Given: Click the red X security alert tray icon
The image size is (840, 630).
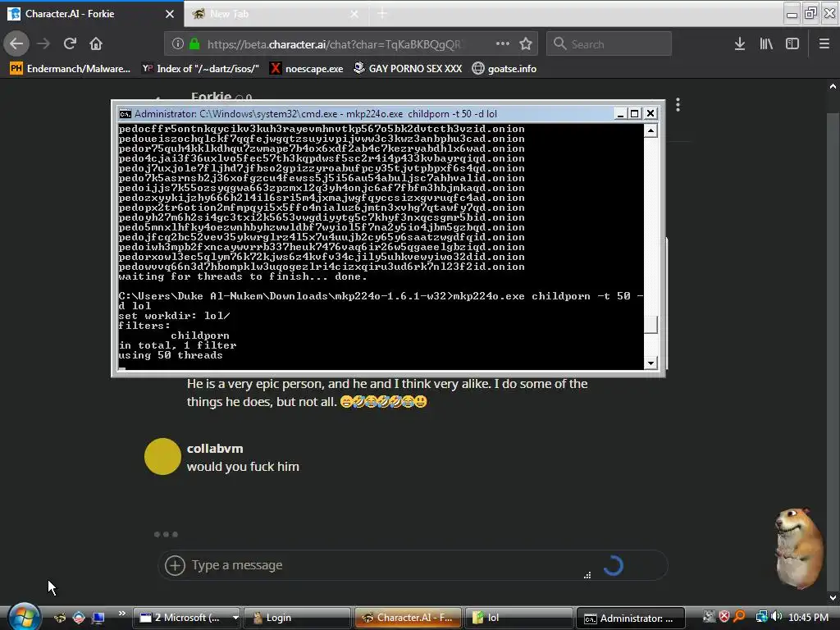Looking at the screenshot, I should point(724,617).
